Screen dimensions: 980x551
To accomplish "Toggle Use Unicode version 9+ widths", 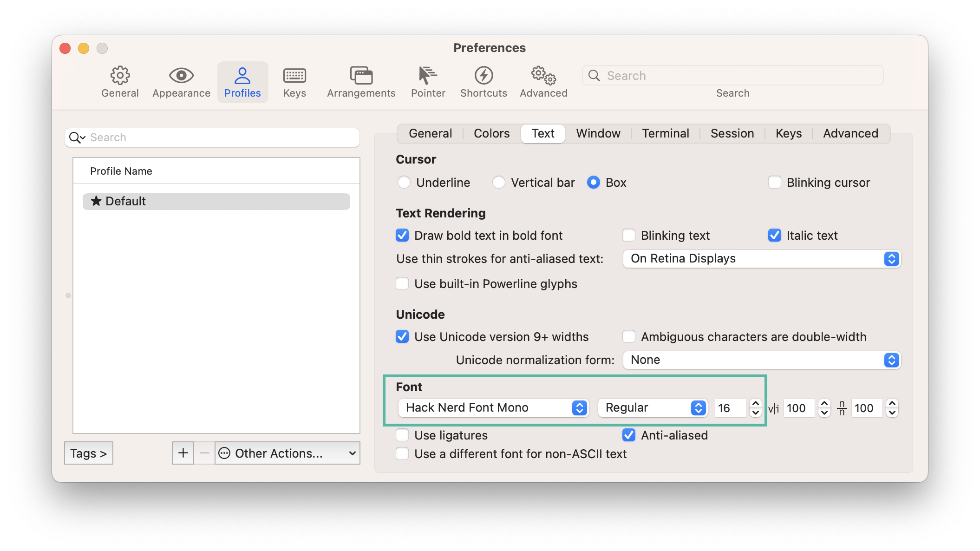I will tap(402, 337).
